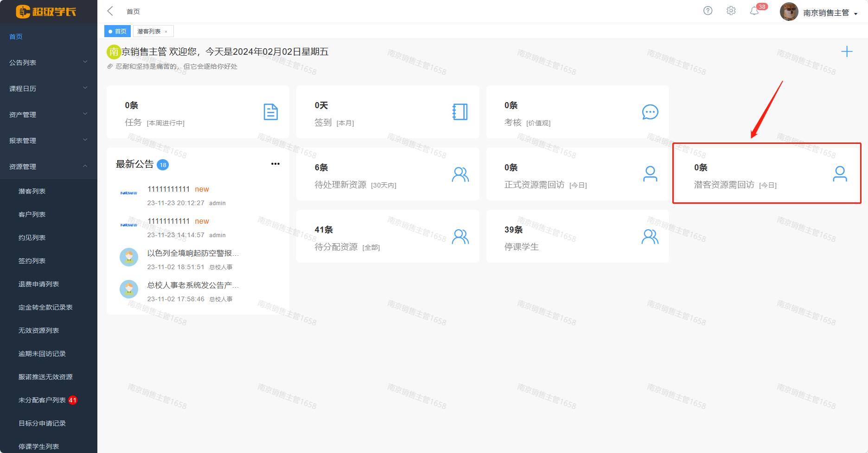Image resolution: width=868 pixels, height=453 pixels.
Task: Expand the 课程日历 sidebar menu
Action: click(x=49, y=88)
